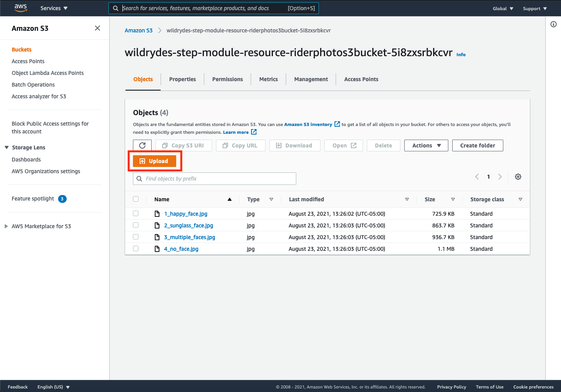The width and height of the screenshot is (561, 392).
Task: Open Cookie preferences in footer
Action: [533, 387]
